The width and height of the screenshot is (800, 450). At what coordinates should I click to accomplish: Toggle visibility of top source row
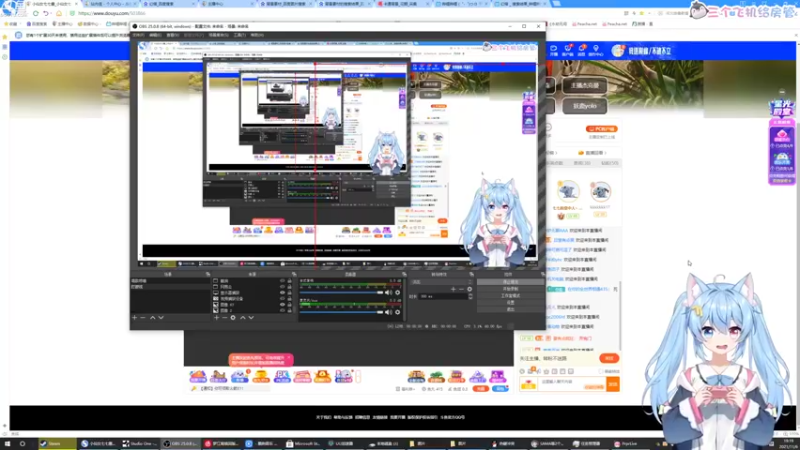tap(282, 281)
